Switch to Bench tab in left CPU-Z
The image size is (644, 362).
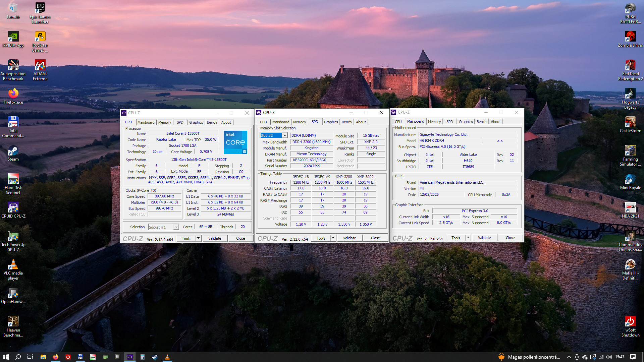[212, 122]
